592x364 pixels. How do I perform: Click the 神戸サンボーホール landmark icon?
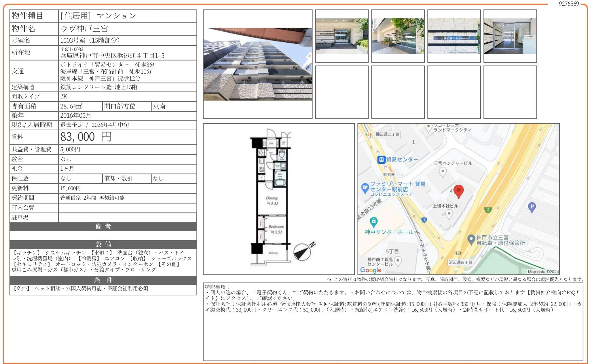[373, 222]
